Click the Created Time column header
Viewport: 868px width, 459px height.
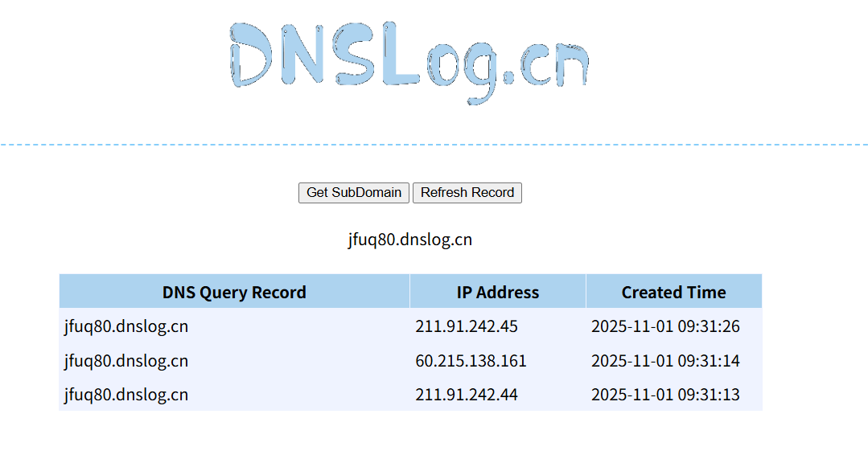(x=673, y=292)
